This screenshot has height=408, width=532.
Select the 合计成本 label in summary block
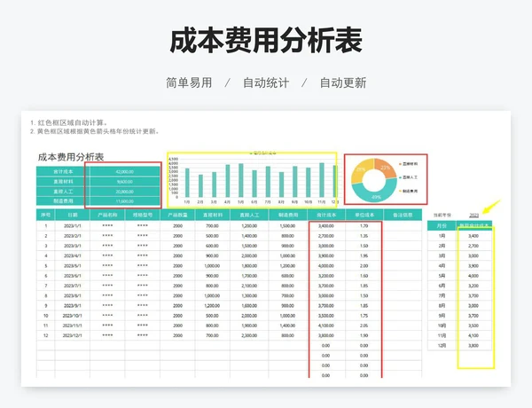coord(63,172)
